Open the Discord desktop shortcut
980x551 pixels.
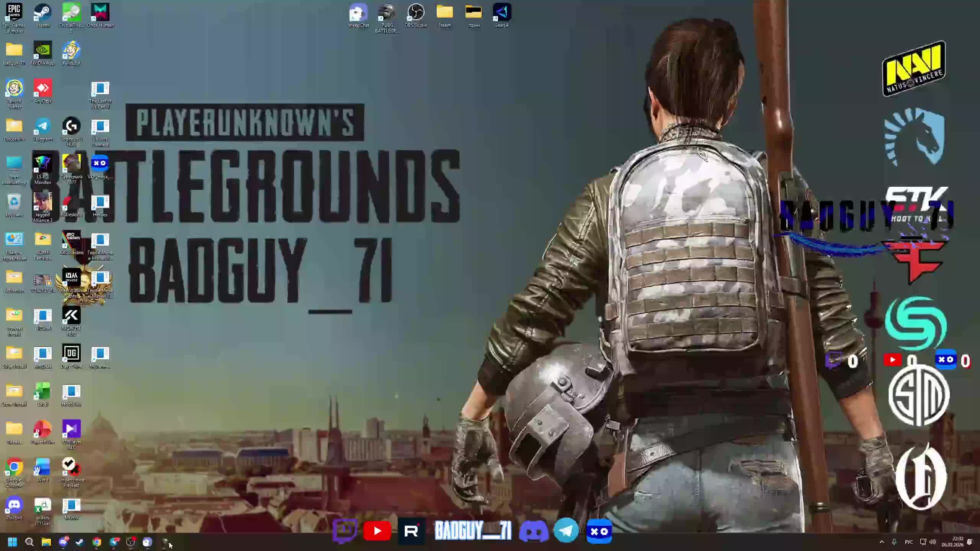pos(14,505)
